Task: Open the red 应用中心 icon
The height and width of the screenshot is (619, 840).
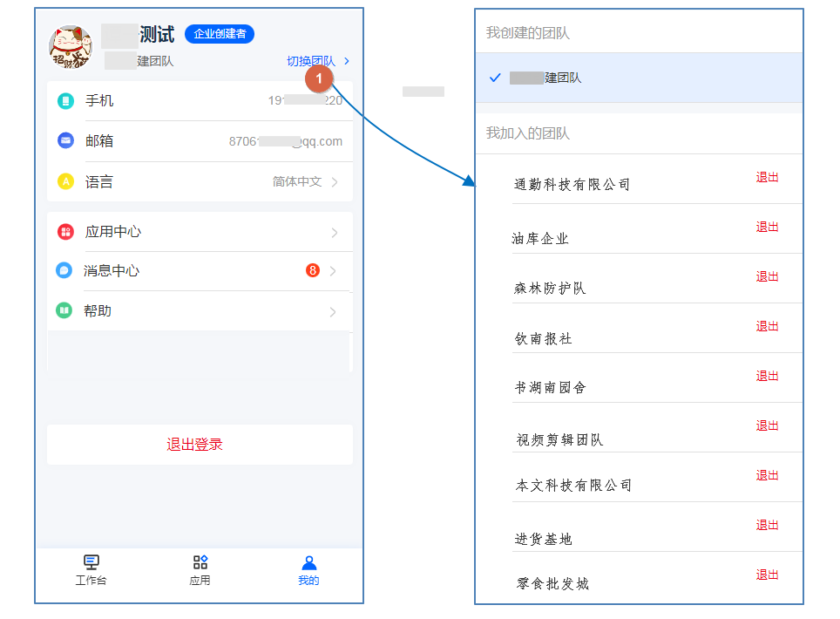Action: pyautogui.click(x=65, y=232)
